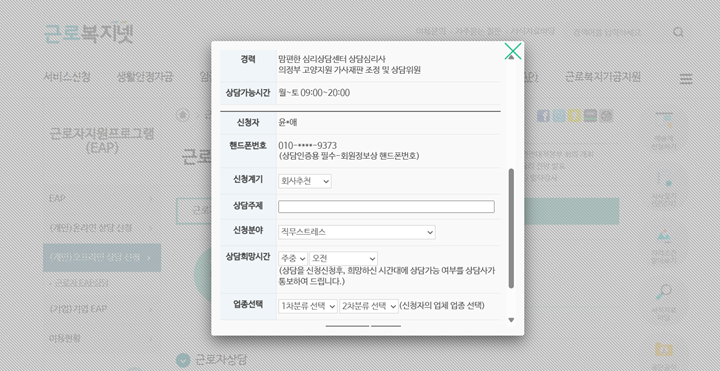Open the 1차분류 선택 dropdown
This screenshot has height=371, width=720.
point(308,306)
